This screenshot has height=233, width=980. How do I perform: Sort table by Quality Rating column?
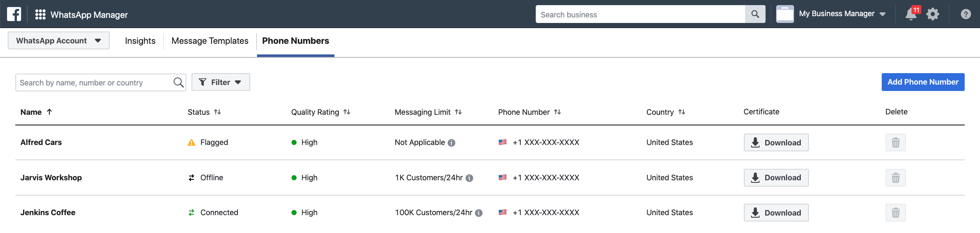coord(320,112)
